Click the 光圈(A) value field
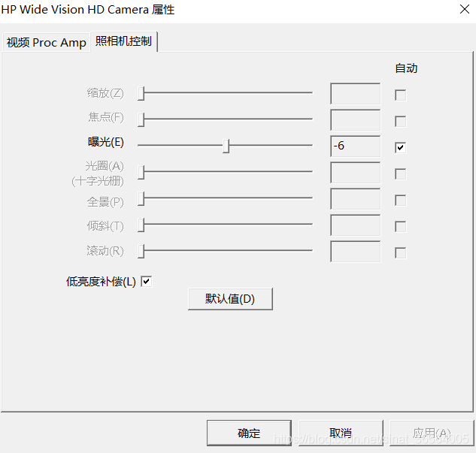476x453 pixels. [x=355, y=173]
